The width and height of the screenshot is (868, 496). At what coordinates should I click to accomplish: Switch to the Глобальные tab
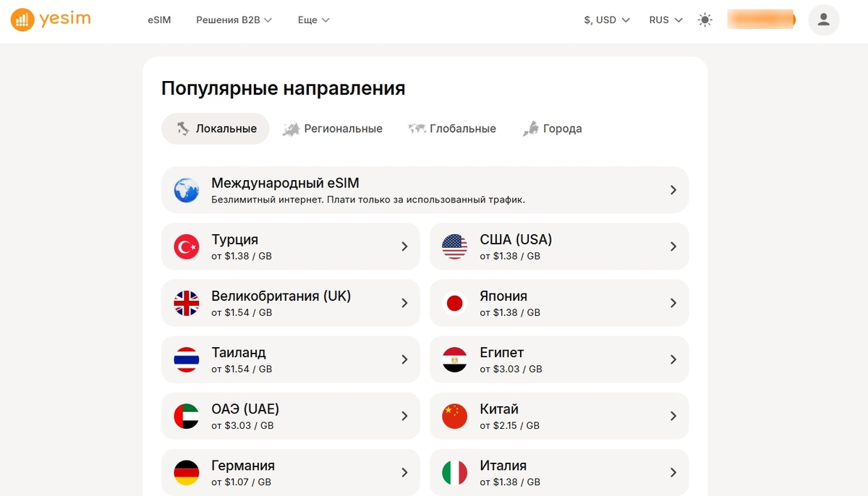pyautogui.click(x=452, y=128)
